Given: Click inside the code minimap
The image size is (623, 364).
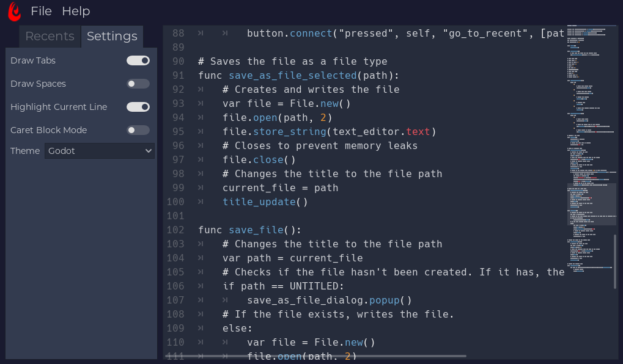Looking at the screenshot, I should point(592,149).
